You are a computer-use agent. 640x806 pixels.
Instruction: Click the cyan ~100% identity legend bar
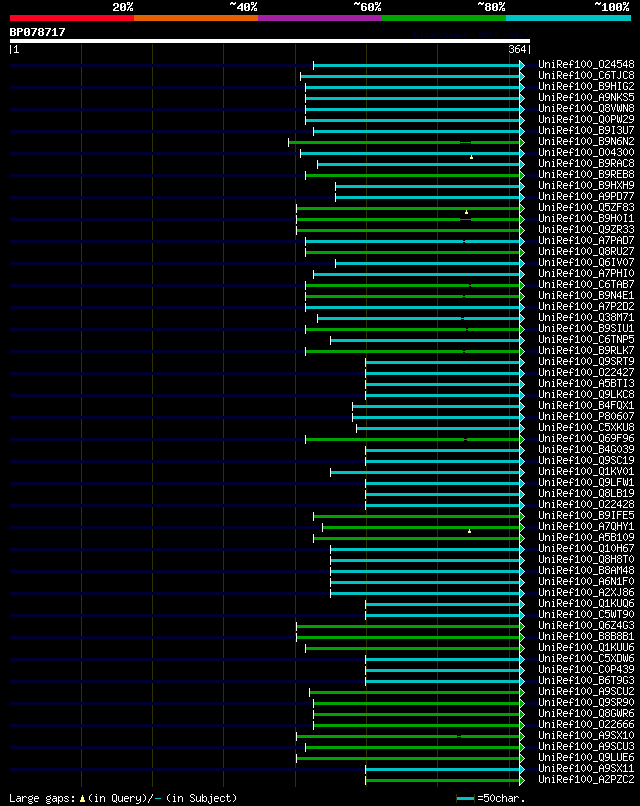(x=569, y=18)
